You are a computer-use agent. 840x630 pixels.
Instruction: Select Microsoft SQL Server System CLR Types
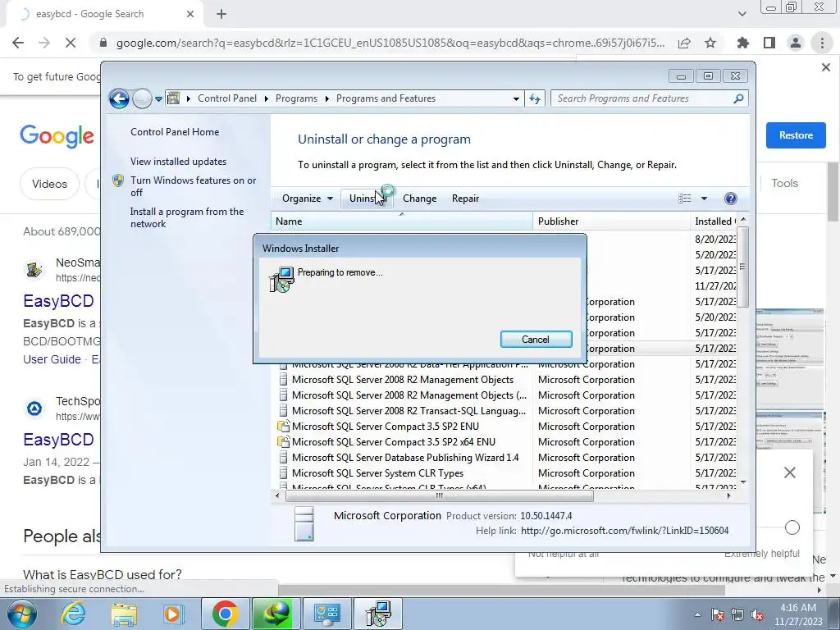tap(377, 473)
